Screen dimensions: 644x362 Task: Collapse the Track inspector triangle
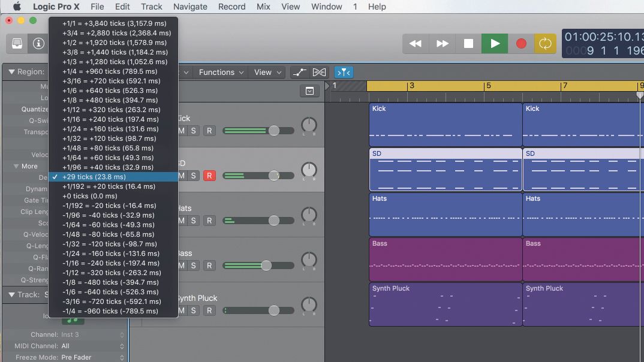coord(11,295)
